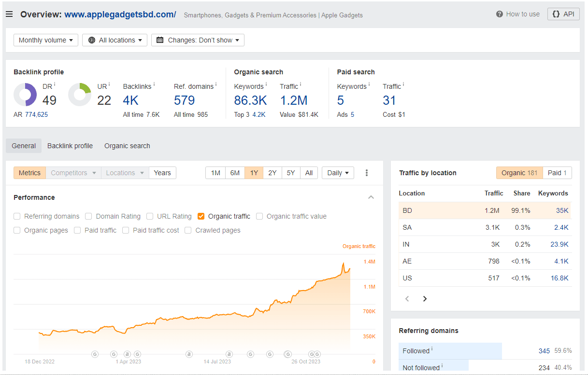Click the 345 followed domains count
Screen dimensions: 588x375
pos(544,351)
